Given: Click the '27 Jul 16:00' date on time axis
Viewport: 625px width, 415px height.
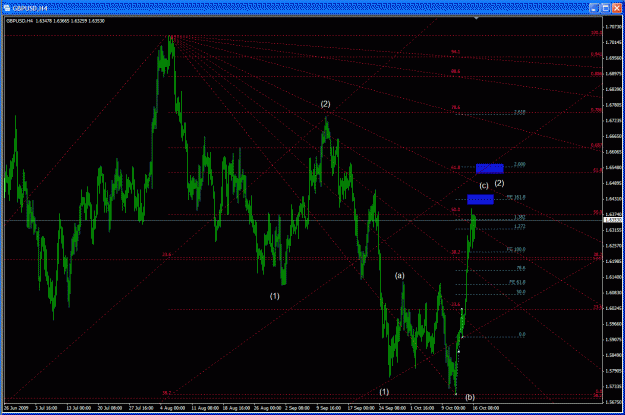Looking at the screenshot, I should [141, 408].
